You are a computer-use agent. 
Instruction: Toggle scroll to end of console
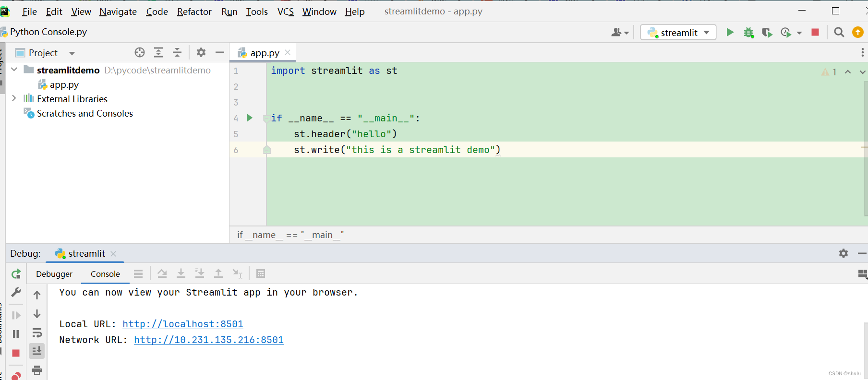click(37, 351)
